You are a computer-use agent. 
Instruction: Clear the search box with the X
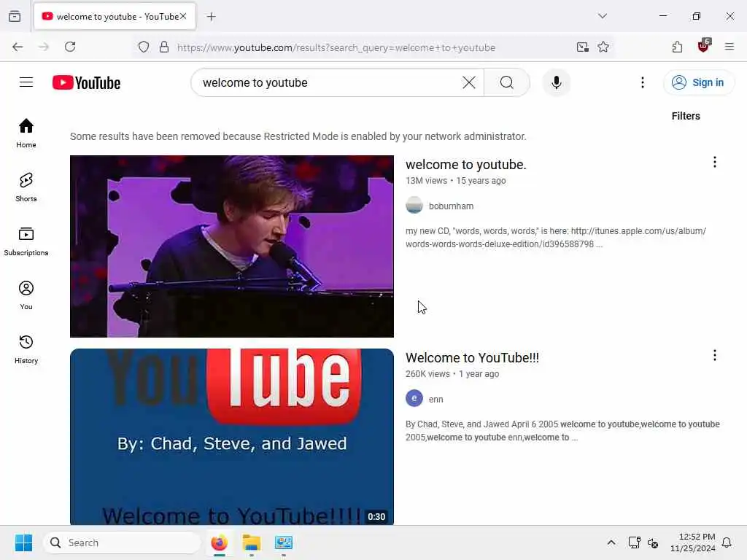click(469, 82)
